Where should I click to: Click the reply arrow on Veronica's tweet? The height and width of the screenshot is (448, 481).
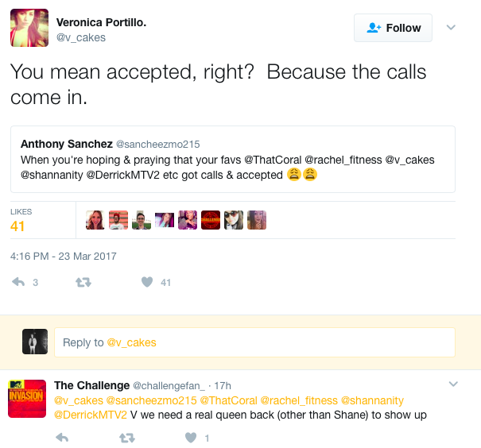18,282
